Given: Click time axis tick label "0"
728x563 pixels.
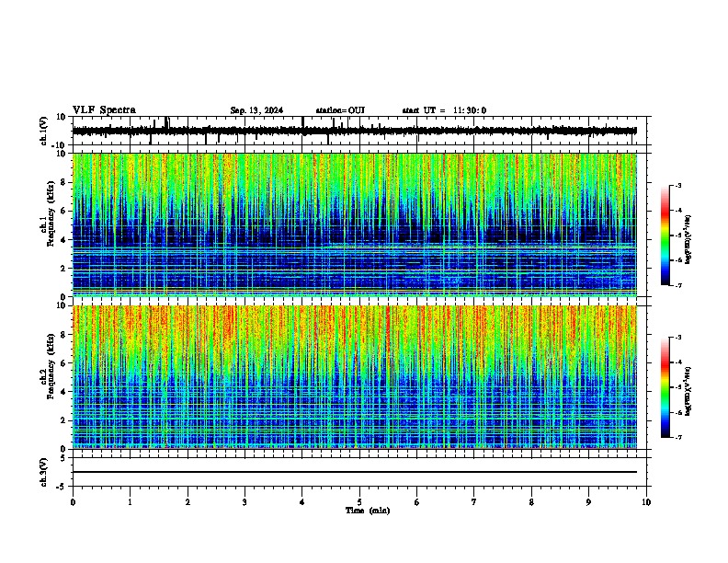Looking at the screenshot, I should (x=73, y=502).
